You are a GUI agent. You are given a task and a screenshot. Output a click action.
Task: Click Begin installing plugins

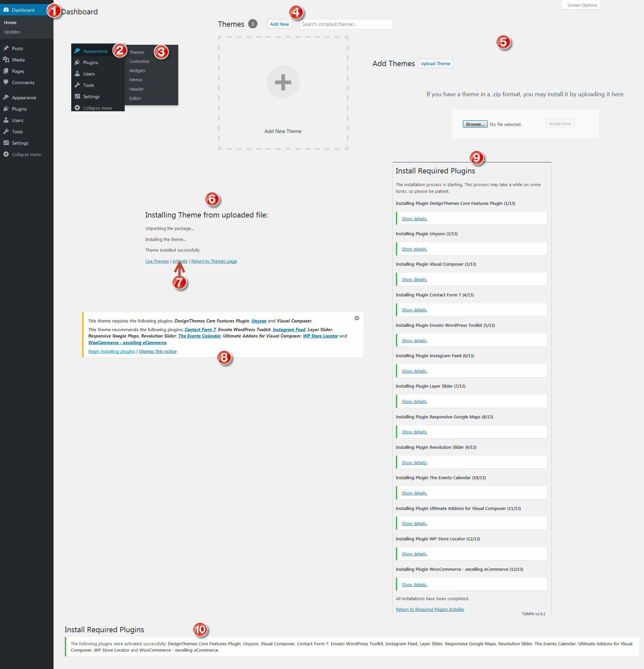click(x=111, y=351)
